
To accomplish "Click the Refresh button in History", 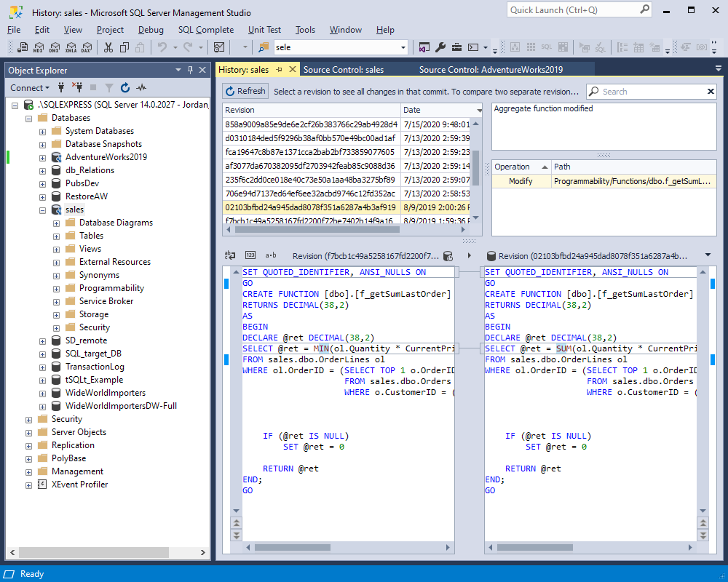I will point(245,91).
